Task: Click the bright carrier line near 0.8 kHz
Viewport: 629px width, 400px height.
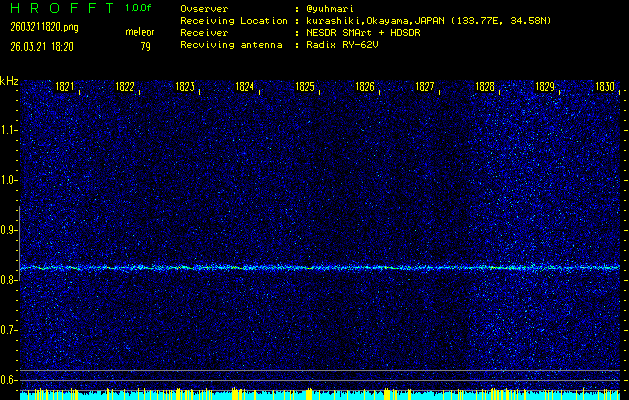Action: (x=320, y=268)
